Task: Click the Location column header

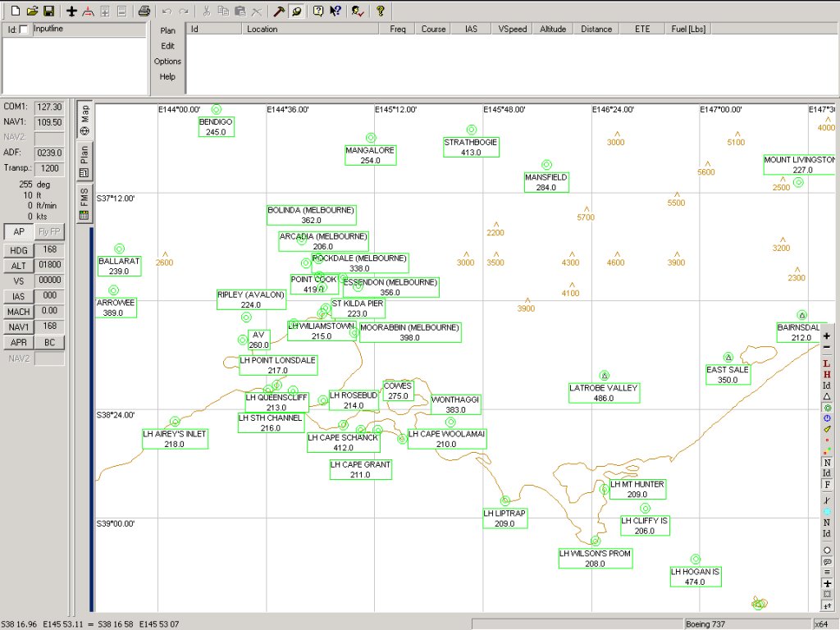Action: click(x=310, y=29)
